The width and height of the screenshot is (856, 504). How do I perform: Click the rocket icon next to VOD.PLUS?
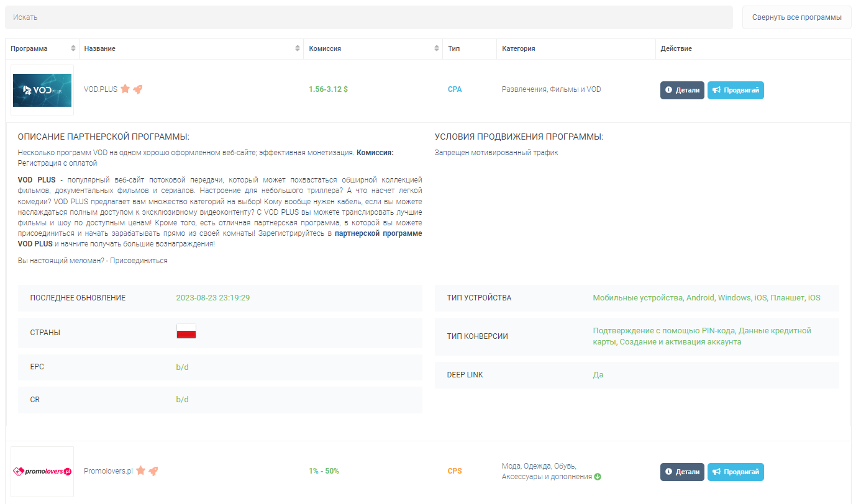[138, 89]
